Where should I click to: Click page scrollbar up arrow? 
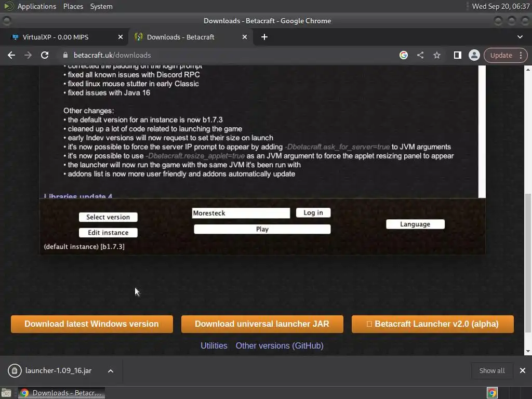[528, 69]
